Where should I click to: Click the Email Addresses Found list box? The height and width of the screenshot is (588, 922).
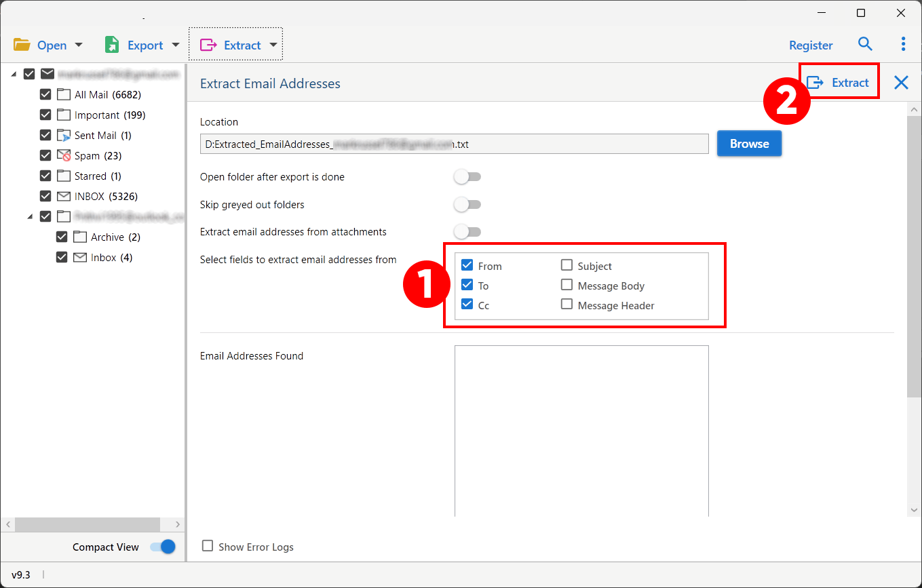(581, 431)
